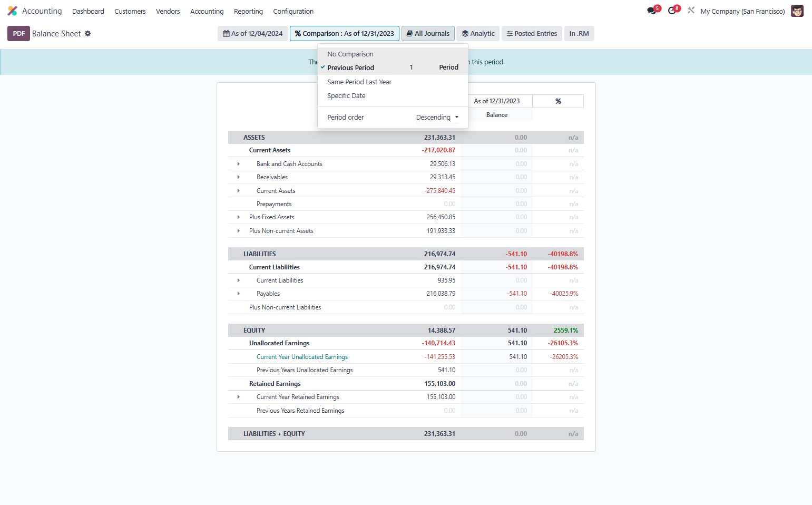Open the Balance Sheet settings gear

tap(88, 34)
